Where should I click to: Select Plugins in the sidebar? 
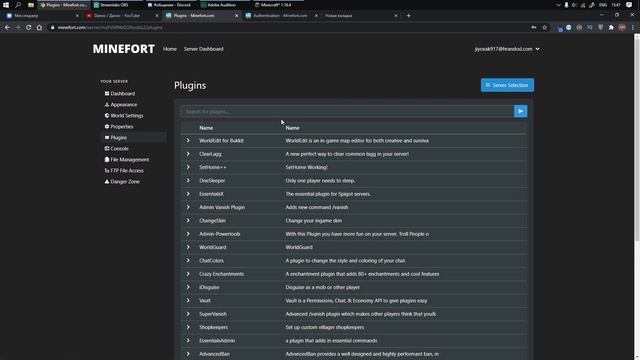click(x=133, y=138)
